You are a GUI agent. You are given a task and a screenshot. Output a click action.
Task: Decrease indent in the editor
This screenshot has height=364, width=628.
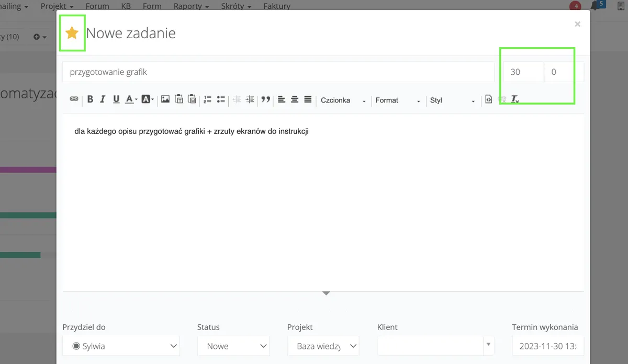pyautogui.click(x=237, y=99)
